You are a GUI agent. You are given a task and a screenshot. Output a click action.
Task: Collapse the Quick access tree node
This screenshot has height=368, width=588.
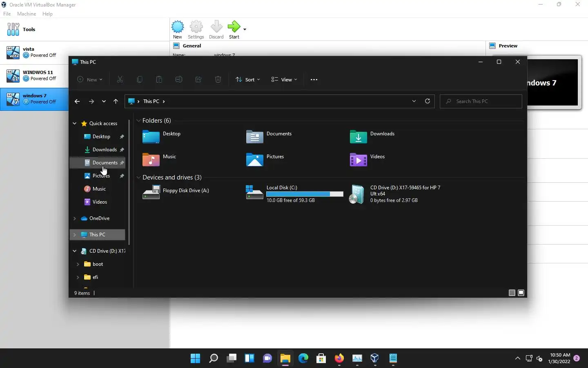[x=74, y=123]
